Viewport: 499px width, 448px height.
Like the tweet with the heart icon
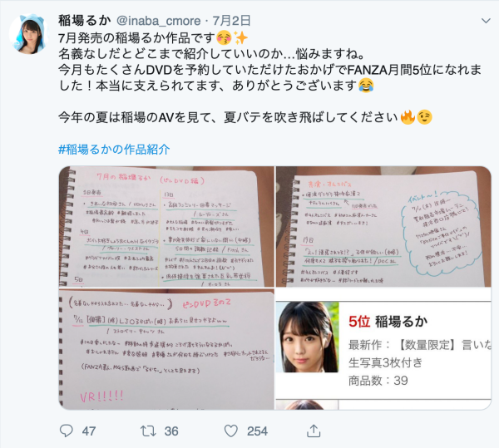pos(231,431)
